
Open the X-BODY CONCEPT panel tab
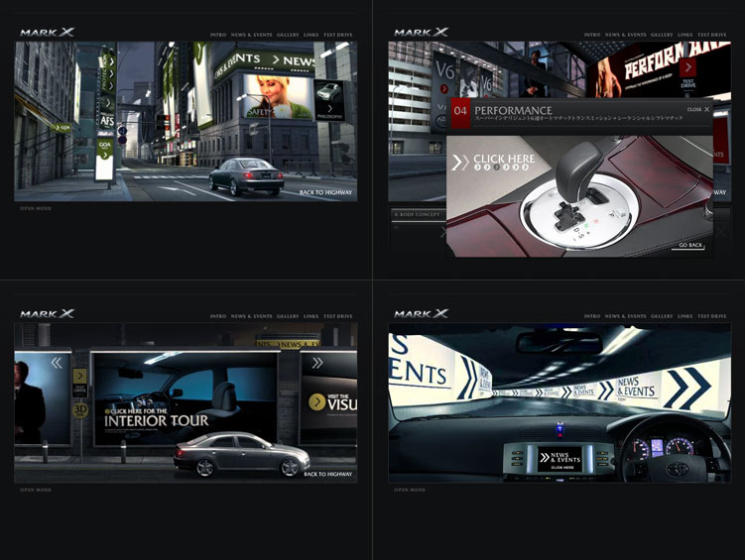(417, 214)
